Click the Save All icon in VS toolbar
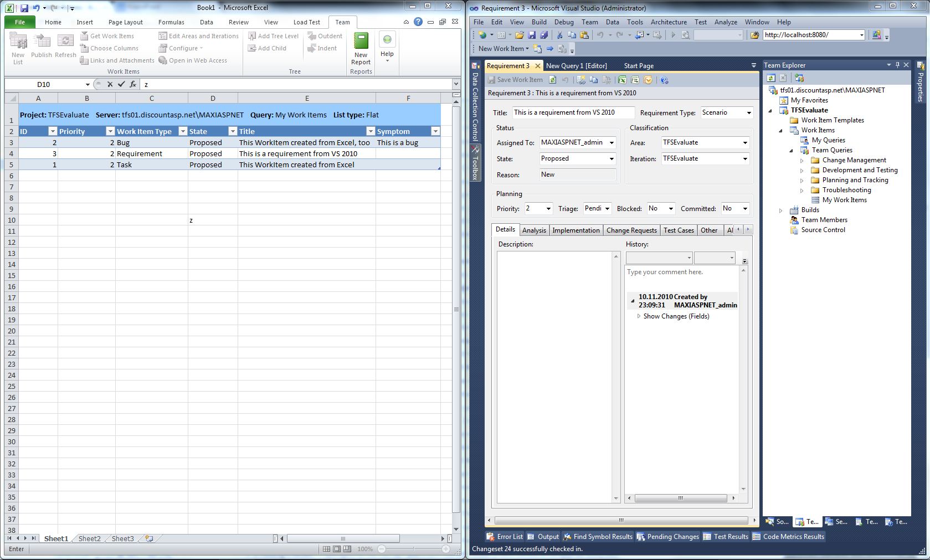 click(x=544, y=35)
